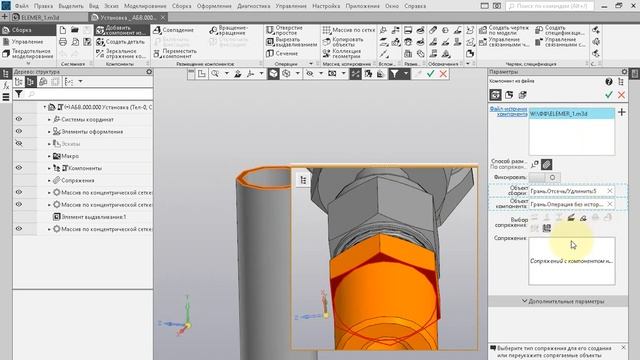Toggle the 'Фиксировать' switch
Viewport: 640px width, 360px height.
point(544,178)
